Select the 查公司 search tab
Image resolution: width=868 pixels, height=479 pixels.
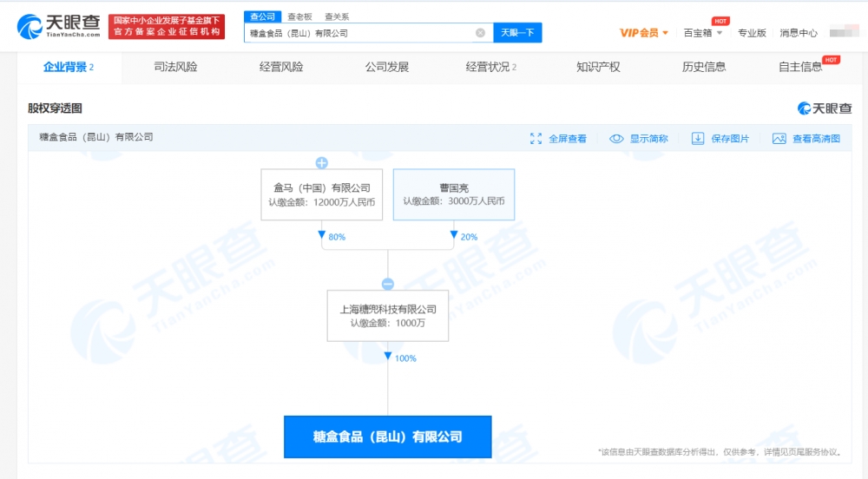coord(262,16)
